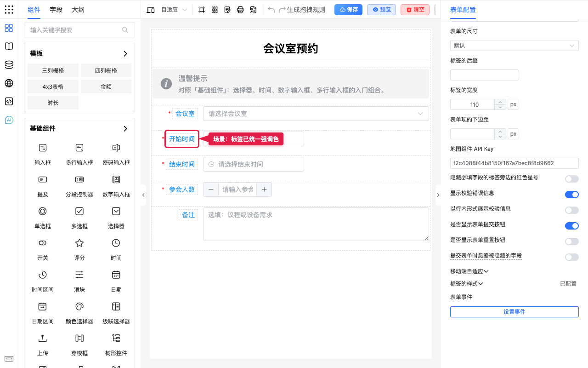Click the globe icon in sidebar
The height and width of the screenshot is (368, 588).
[x=9, y=83]
